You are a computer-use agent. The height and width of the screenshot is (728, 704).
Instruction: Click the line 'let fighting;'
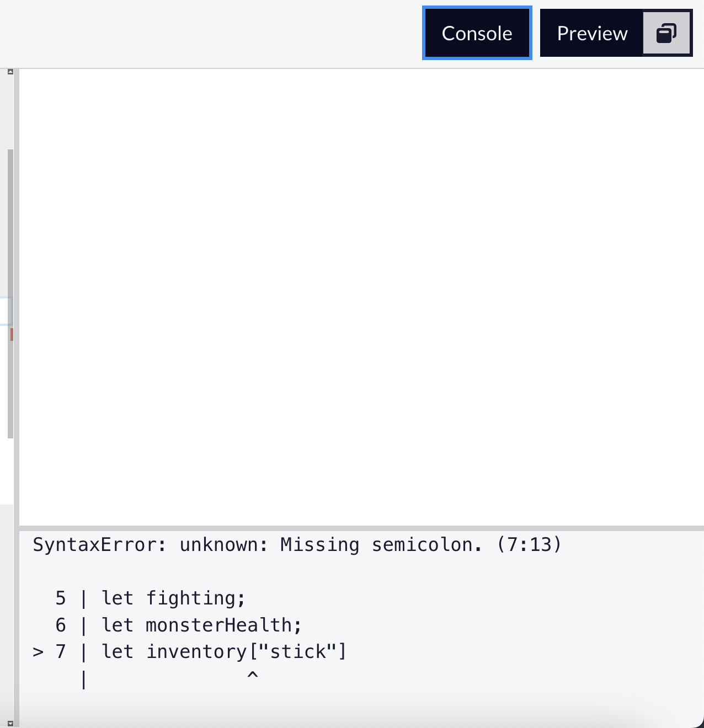point(173,598)
